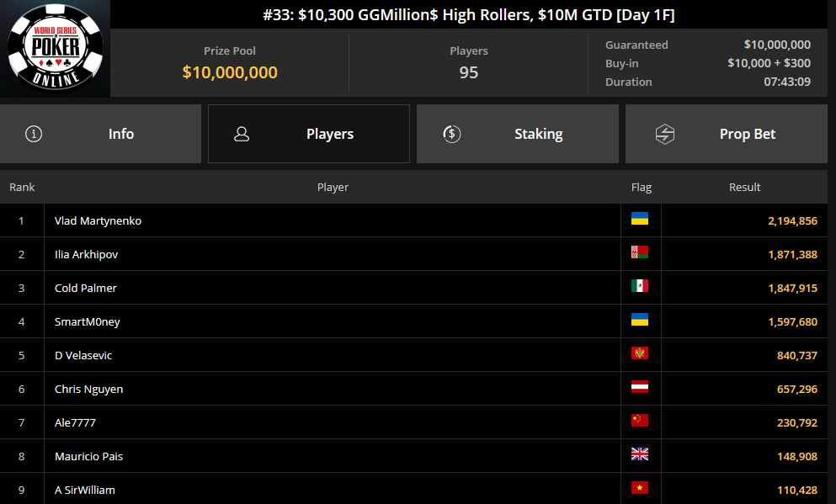Image resolution: width=836 pixels, height=504 pixels.
Task: Click the Player column header
Action: (x=333, y=187)
